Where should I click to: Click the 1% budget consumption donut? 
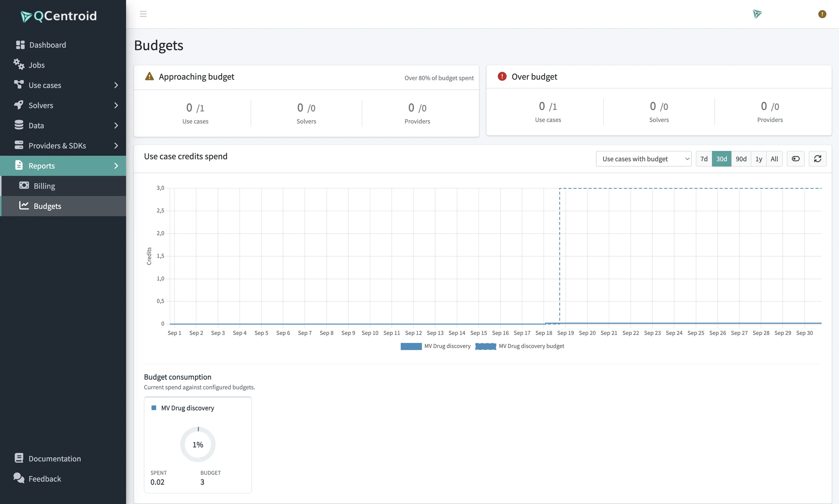click(x=198, y=444)
